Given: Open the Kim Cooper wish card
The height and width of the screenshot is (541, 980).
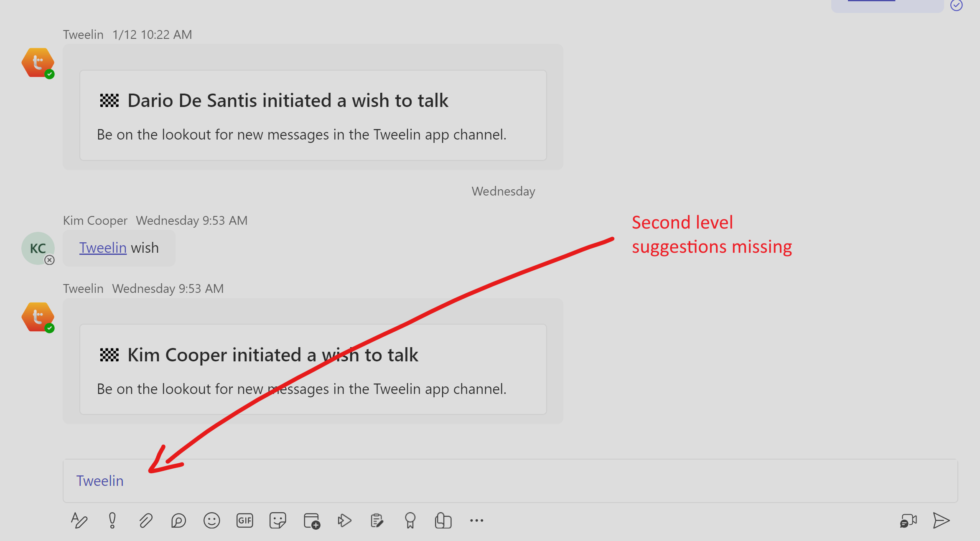Looking at the screenshot, I should (313, 369).
